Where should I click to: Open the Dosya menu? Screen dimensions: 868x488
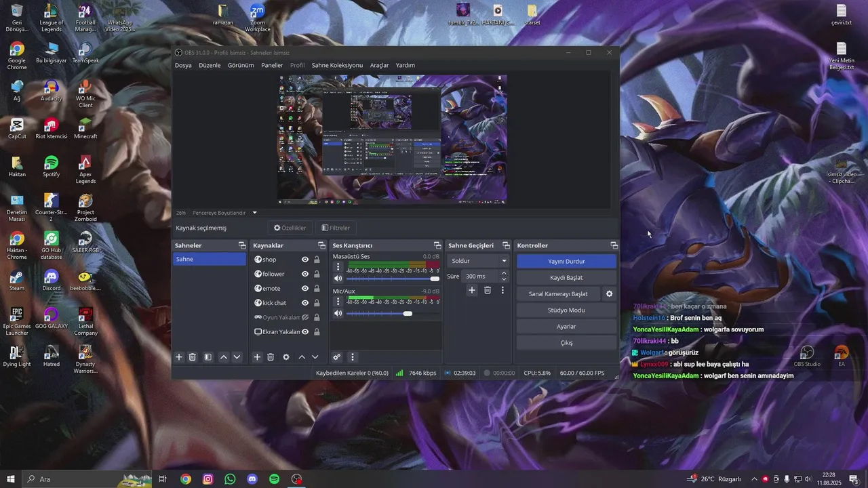pos(183,65)
